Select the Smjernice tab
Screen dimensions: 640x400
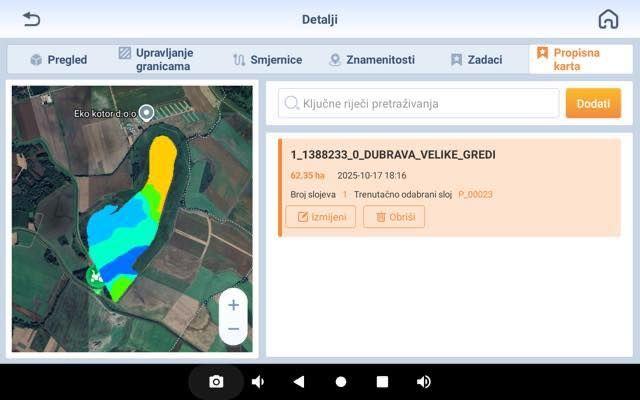tap(267, 60)
